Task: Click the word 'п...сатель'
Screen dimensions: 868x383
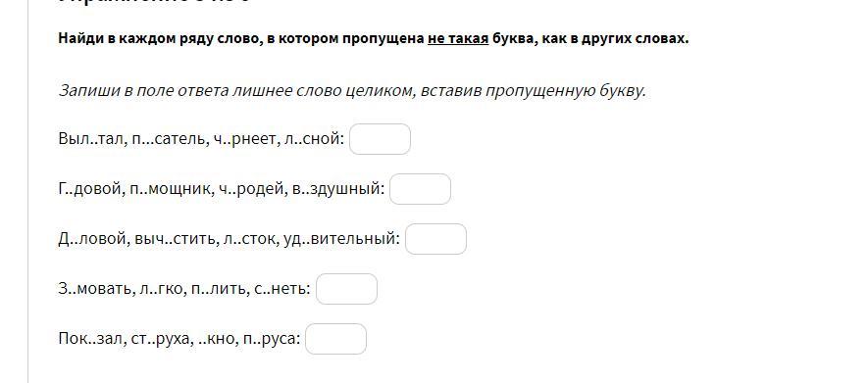Action: (170, 139)
